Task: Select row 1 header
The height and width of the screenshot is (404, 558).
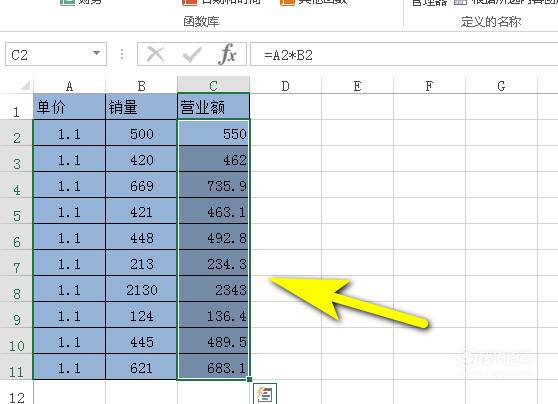Action: coord(16,107)
